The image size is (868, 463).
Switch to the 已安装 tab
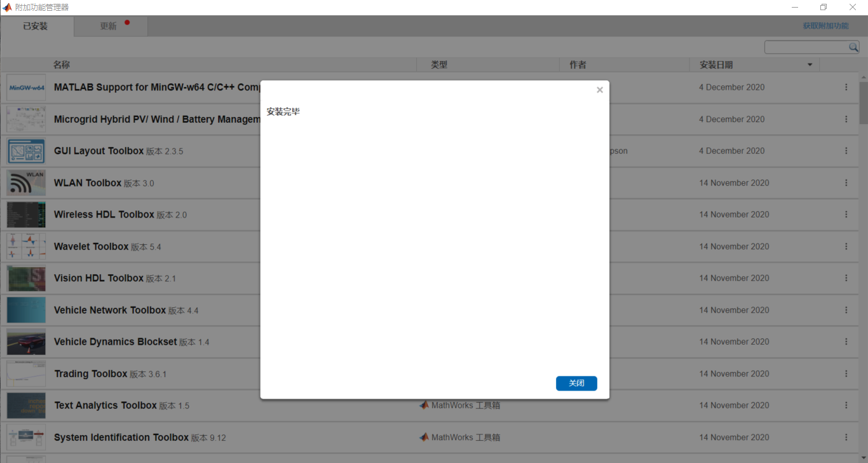pyautogui.click(x=36, y=26)
